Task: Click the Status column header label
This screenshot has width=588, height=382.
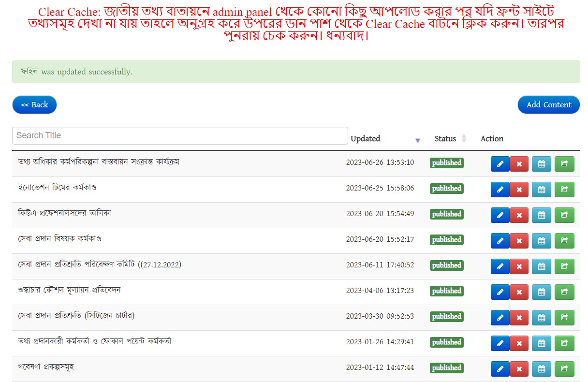Action: [x=445, y=139]
